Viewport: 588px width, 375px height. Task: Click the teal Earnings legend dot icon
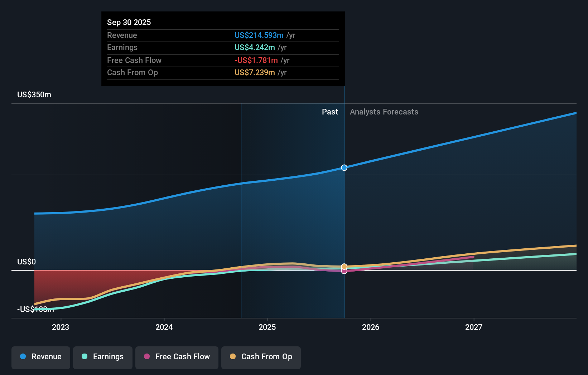point(84,357)
